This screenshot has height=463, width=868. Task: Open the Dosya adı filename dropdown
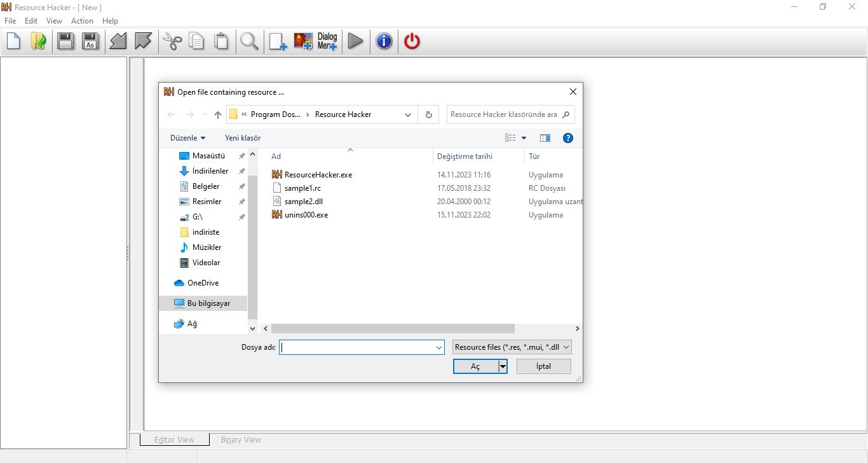[439, 347]
